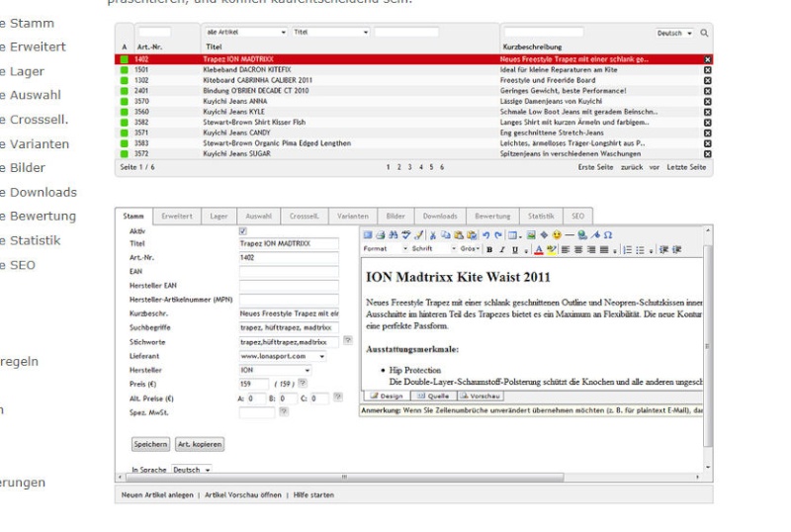Center align text in editor
Screen dimensions: 791x532
(x=578, y=249)
